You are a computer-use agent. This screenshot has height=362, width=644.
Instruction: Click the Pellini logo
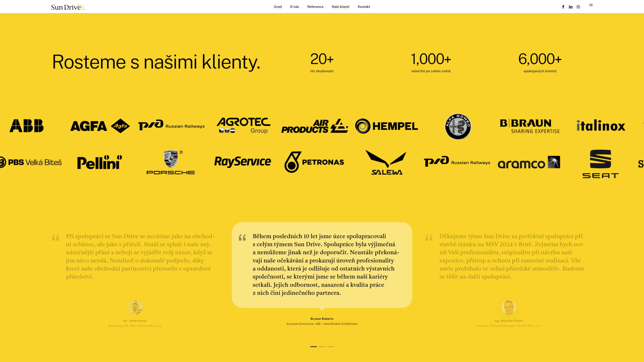point(100,162)
